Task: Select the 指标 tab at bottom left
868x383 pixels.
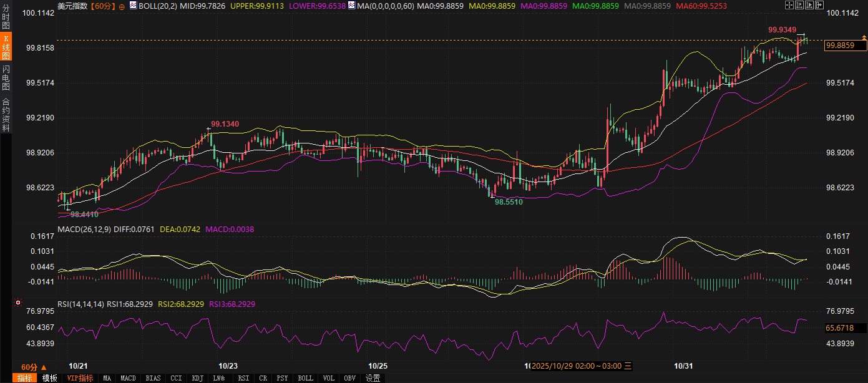Action: point(25,378)
